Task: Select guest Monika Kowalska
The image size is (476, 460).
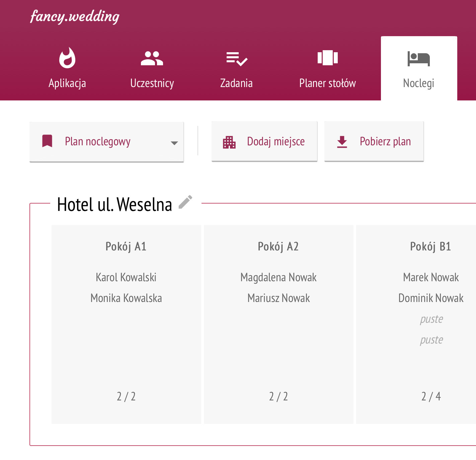Action: pos(126,298)
